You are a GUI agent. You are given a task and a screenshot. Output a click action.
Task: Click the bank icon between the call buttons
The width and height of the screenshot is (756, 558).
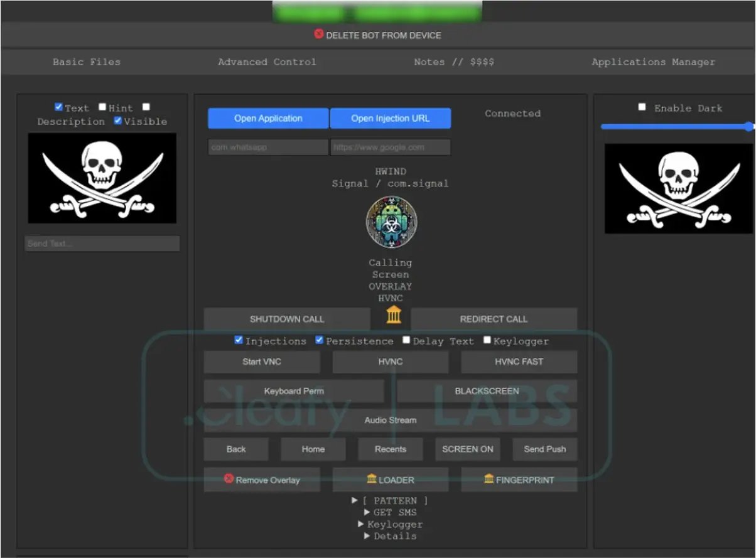pos(394,314)
